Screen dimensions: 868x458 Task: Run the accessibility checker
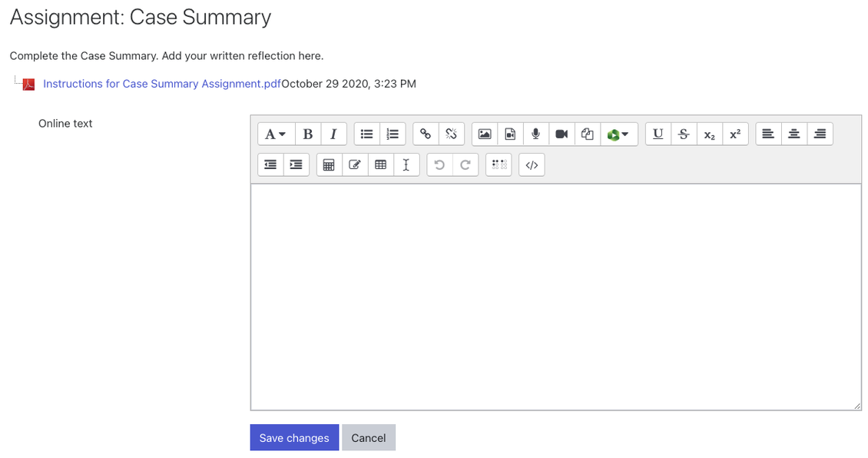point(498,164)
